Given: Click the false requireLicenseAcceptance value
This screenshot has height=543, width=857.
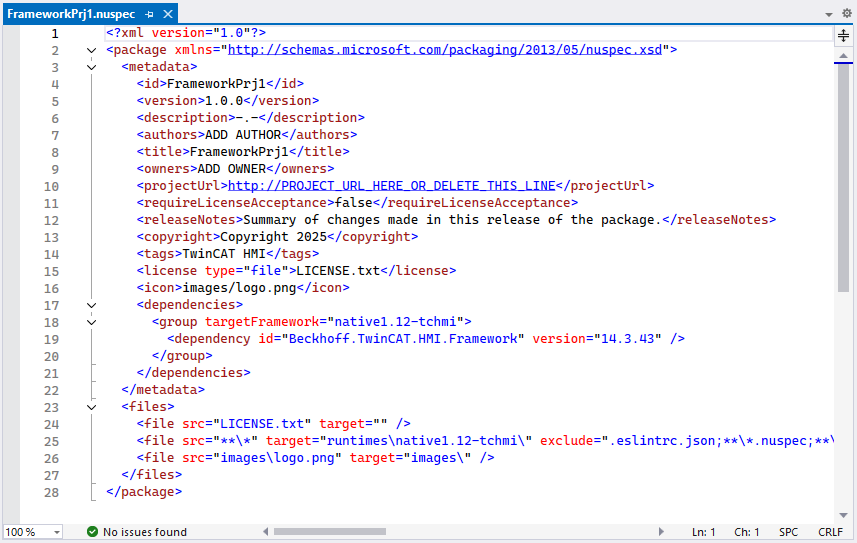Looking at the screenshot, I should (353, 203).
